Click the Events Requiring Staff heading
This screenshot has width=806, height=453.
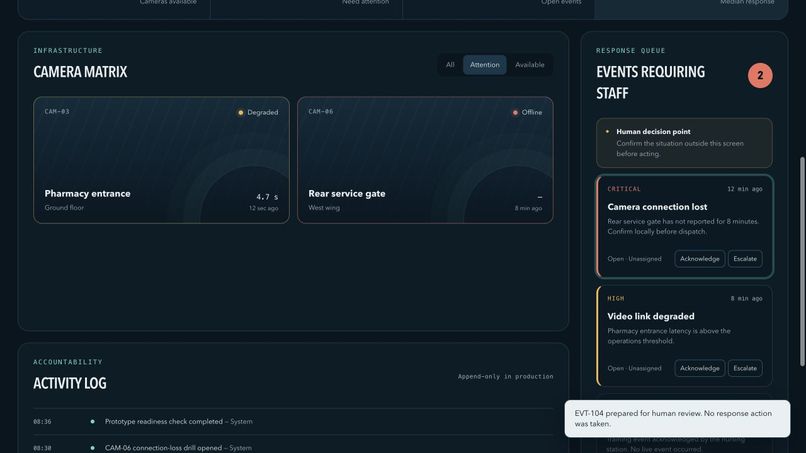pyautogui.click(x=650, y=82)
